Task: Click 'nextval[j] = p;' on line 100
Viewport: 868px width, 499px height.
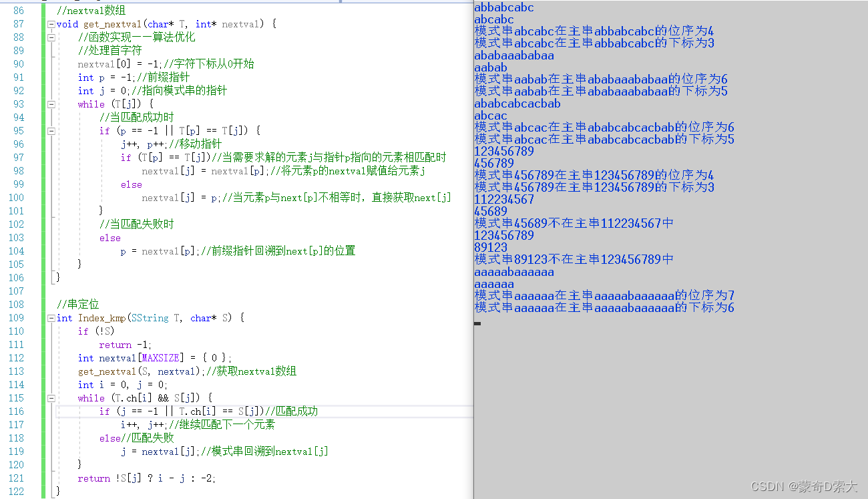Action: 182,198
